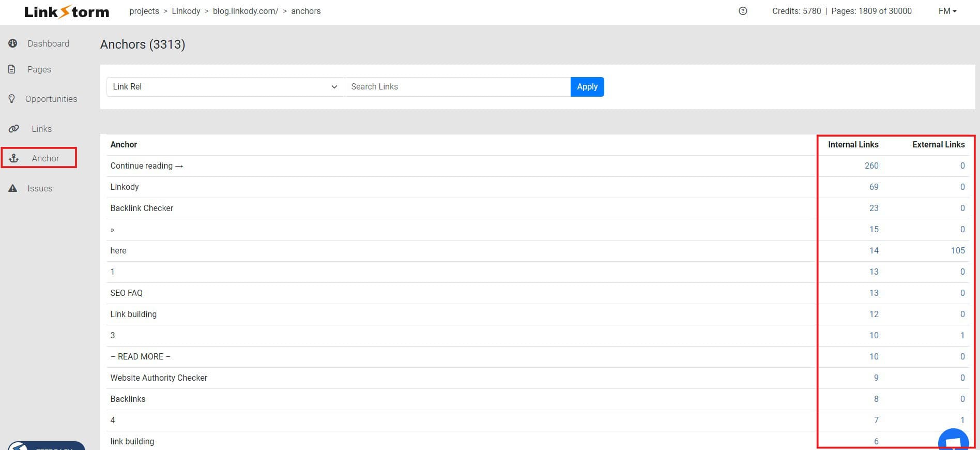This screenshot has width=980, height=450.
Task: Click the Links chain icon
Action: click(14, 129)
